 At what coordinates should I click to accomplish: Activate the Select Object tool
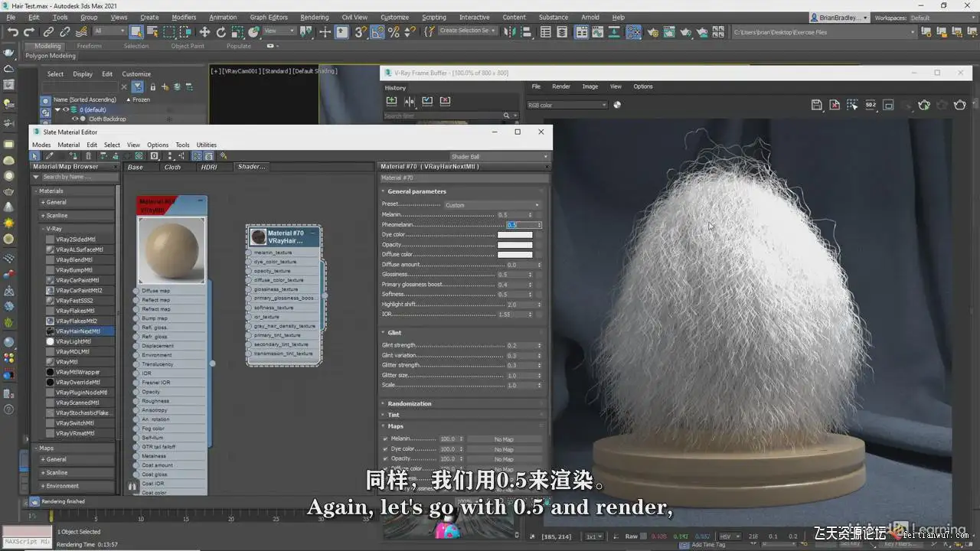(136, 31)
